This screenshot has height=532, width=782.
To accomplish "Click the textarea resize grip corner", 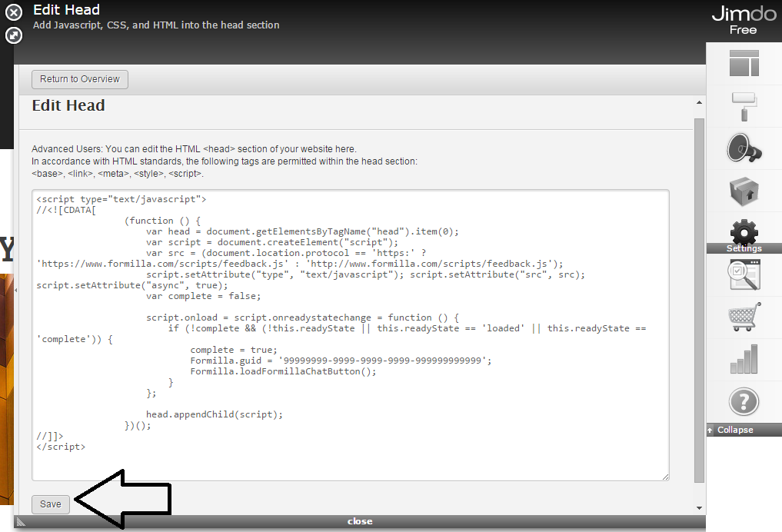I will click(x=665, y=477).
